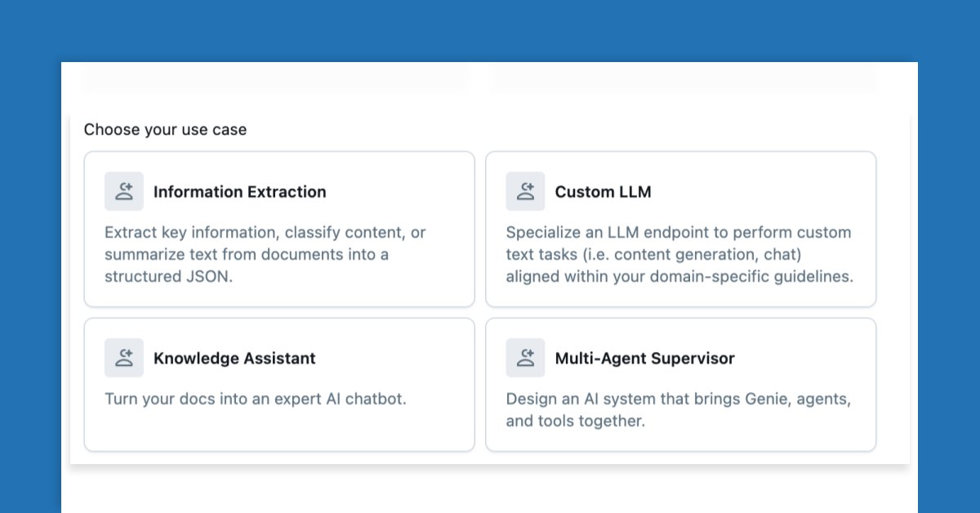The image size is (980, 513).
Task: Click the Information Extraction card icon
Action: pos(124,191)
